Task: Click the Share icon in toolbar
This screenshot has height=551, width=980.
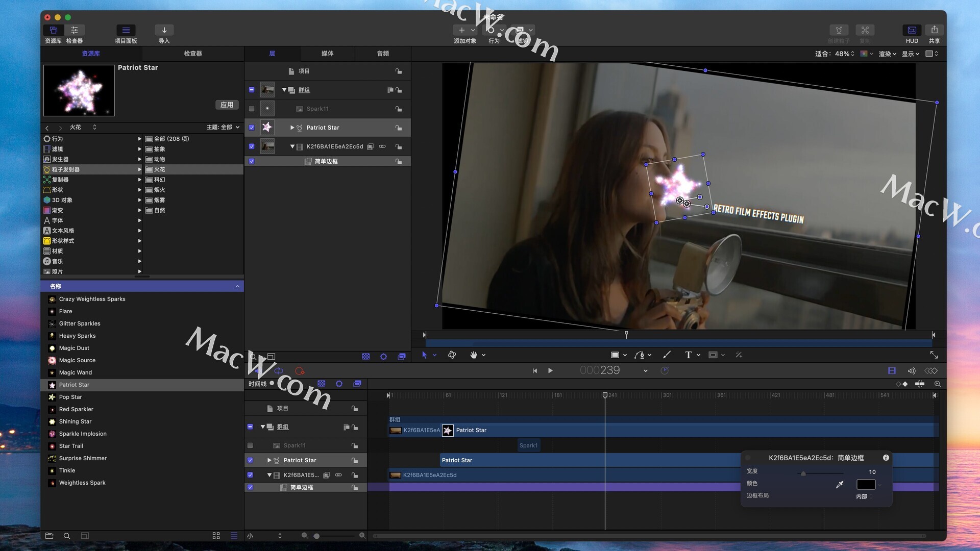Action: pyautogui.click(x=934, y=30)
